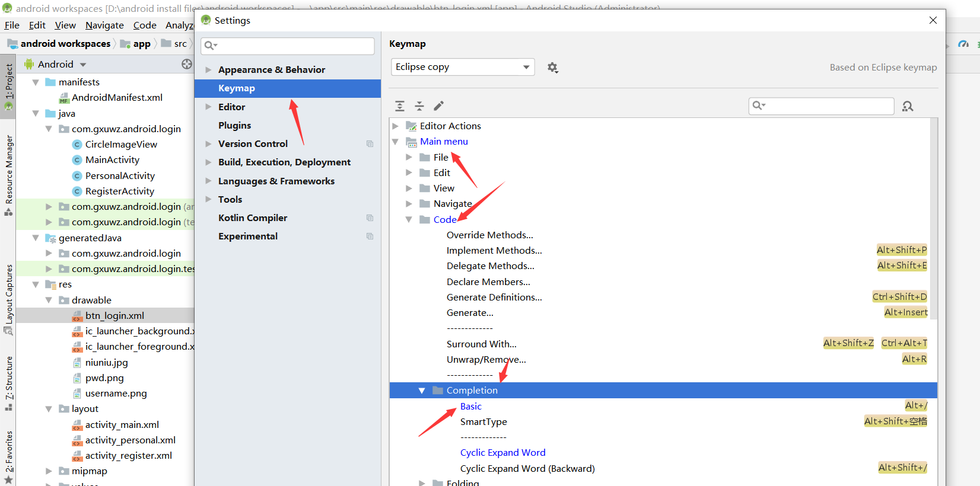980x486 pixels.
Task: Click the keymap list vertical scrollbar
Action: (934, 218)
